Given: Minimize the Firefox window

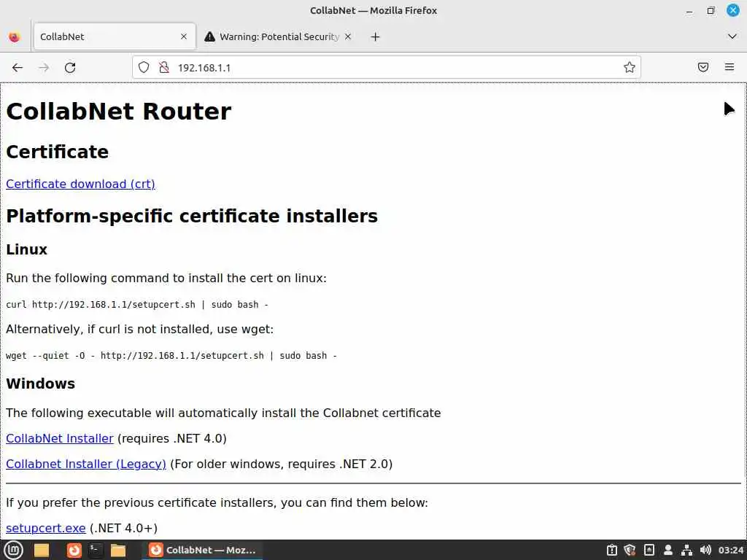Looking at the screenshot, I should pyautogui.click(x=689, y=11).
